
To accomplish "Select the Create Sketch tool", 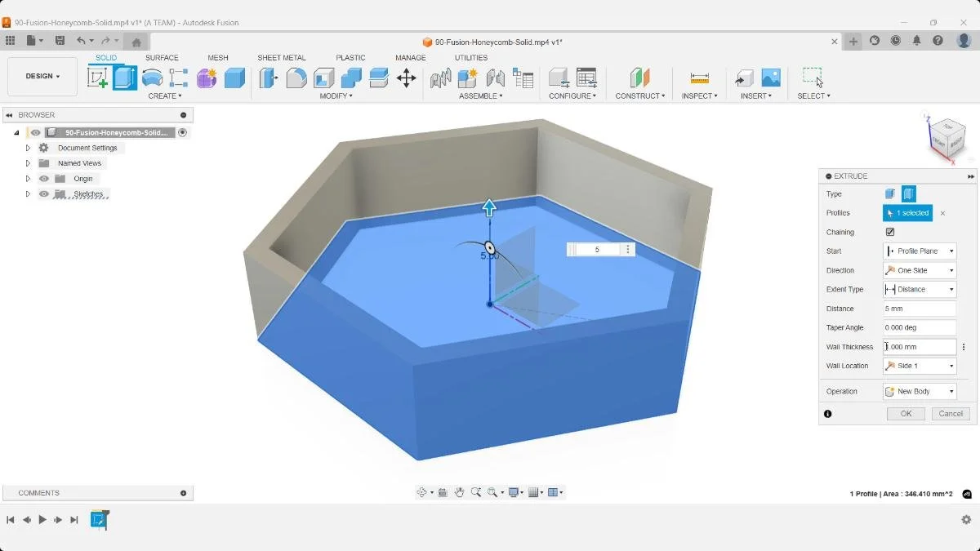I will (x=98, y=78).
